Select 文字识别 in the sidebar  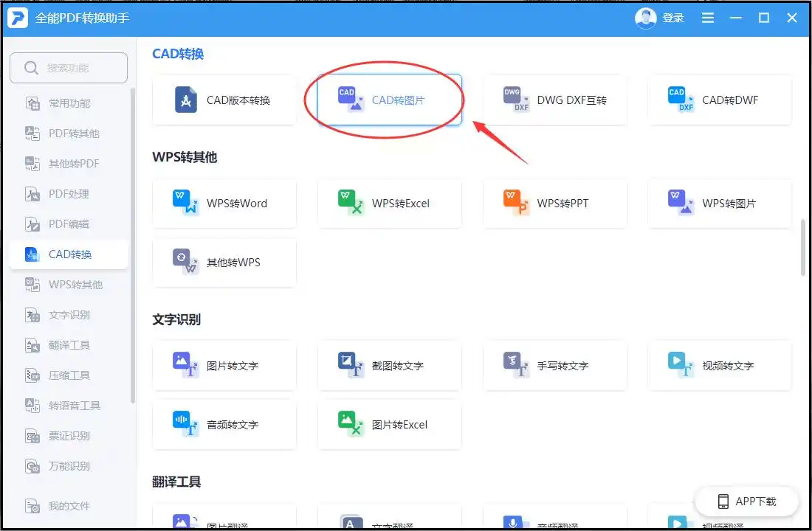click(x=69, y=315)
